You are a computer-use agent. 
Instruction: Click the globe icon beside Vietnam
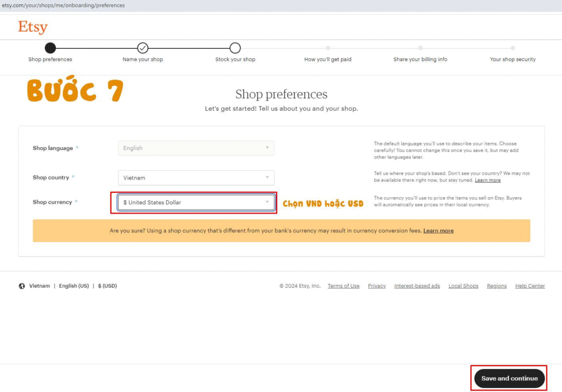[22, 286]
